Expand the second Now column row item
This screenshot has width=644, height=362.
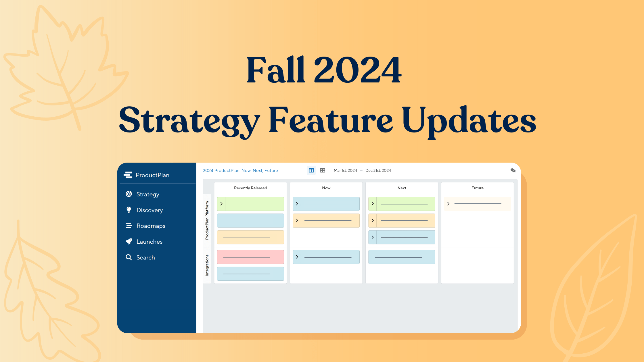point(297,220)
